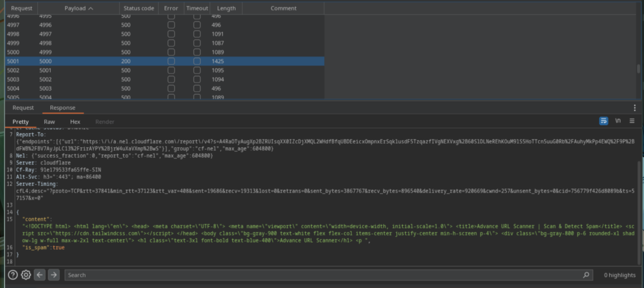Select the Raw view tab
Viewport: 644px width, 288px height.
49,121
